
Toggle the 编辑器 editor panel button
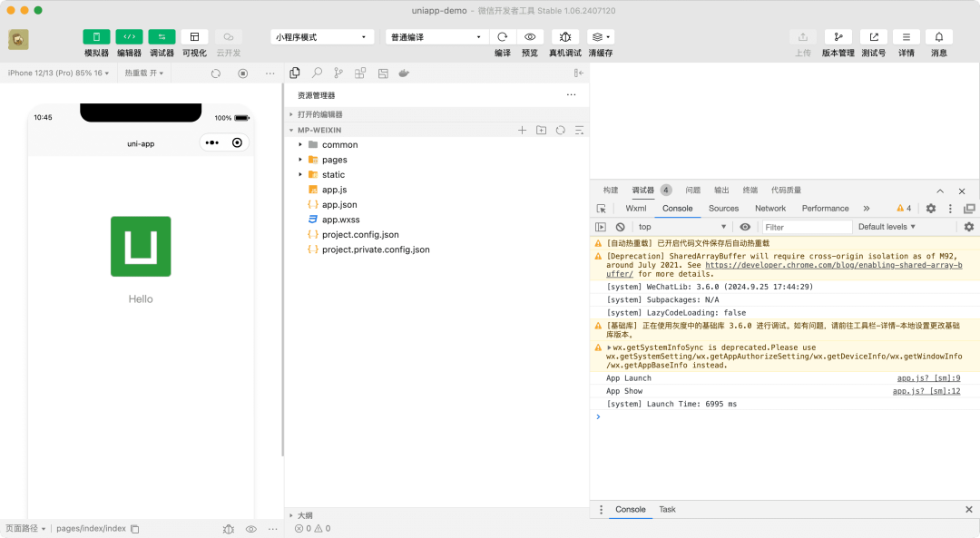click(x=129, y=37)
